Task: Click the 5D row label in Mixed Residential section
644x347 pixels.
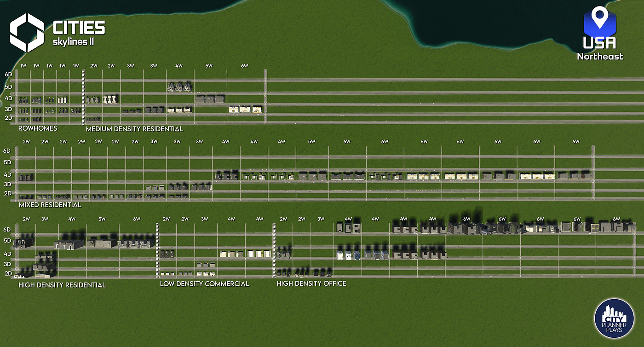Action: pyautogui.click(x=7, y=162)
